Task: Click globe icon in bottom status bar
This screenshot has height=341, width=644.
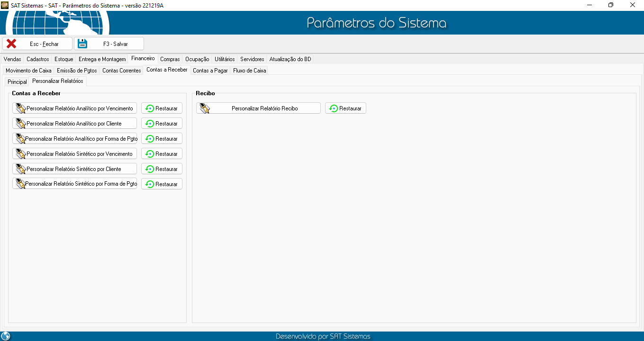Action: 6,336
